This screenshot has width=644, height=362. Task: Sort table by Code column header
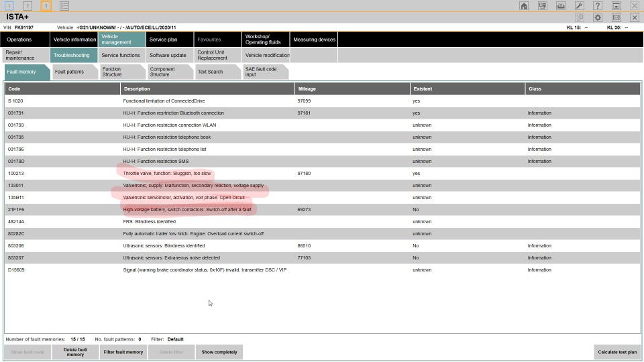[62, 88]
